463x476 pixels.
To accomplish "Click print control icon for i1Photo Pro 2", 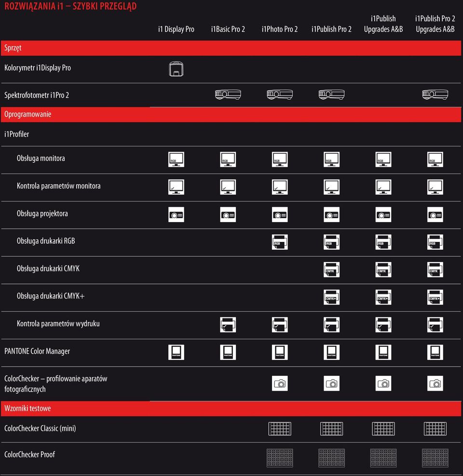I will tap(280, 325).
